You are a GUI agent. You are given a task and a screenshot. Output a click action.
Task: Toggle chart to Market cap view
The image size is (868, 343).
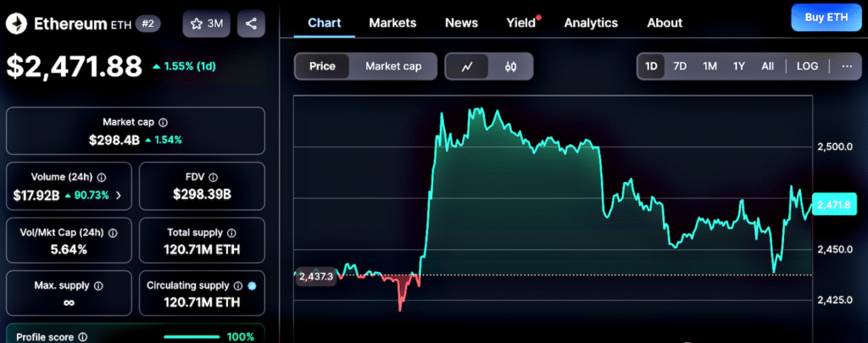coord(393,66)
